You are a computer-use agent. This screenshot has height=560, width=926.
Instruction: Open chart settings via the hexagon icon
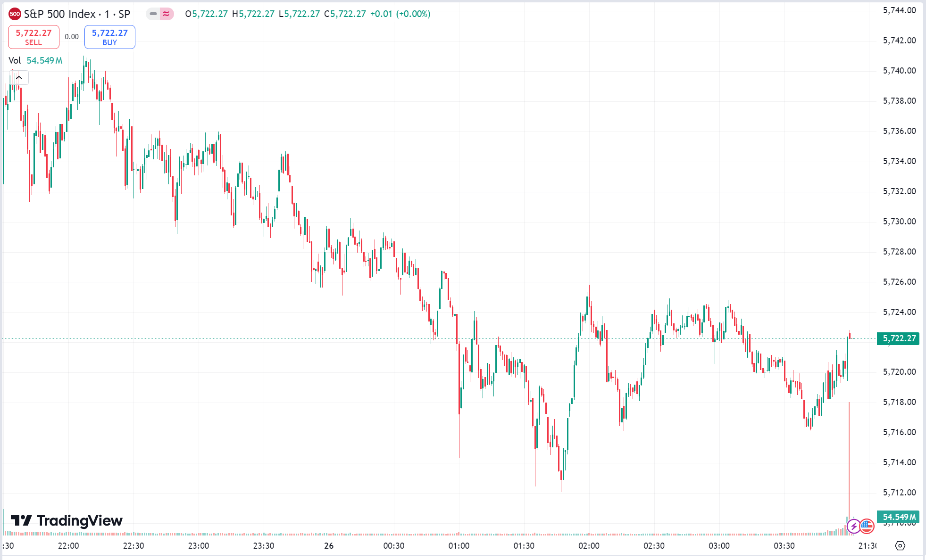(900, 545)
